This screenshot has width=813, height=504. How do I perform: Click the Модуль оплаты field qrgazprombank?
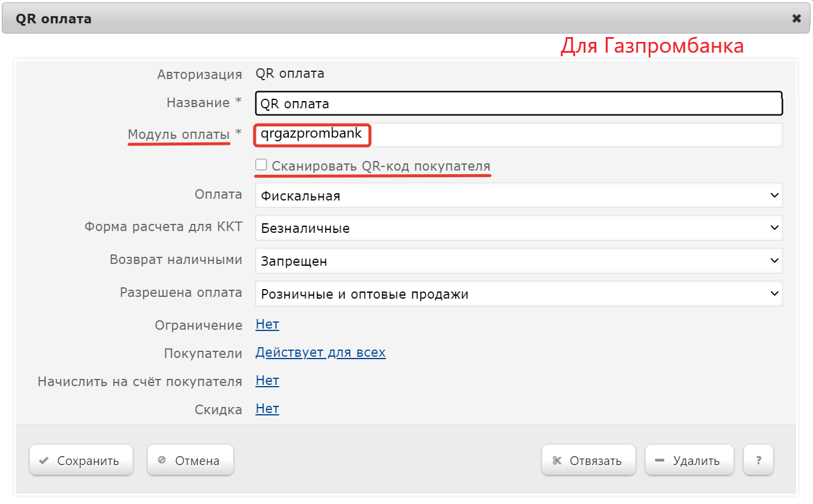point(519,135)
